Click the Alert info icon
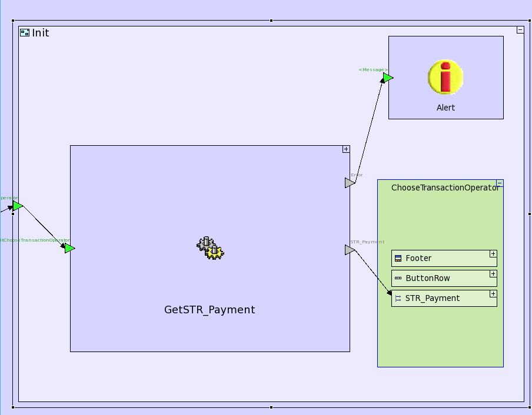The width and height of the screenshot is (532, 415). tap(445, 77)
